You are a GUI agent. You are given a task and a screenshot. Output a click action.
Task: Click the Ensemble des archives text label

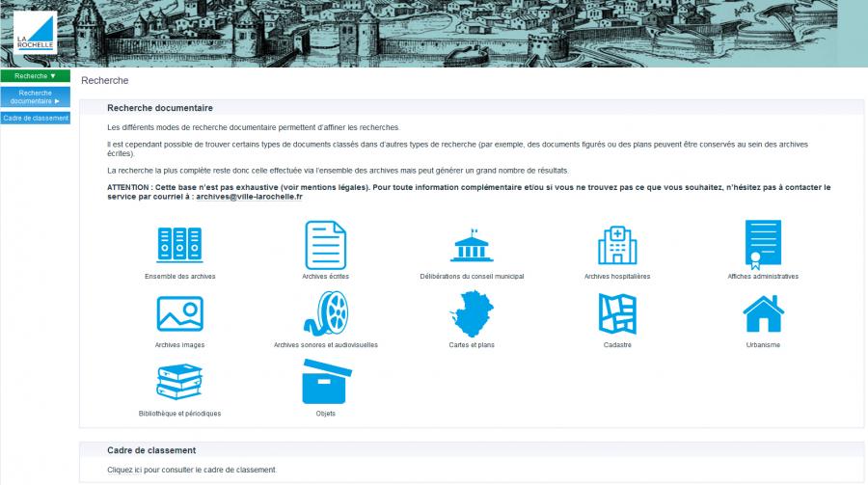pyautogui.click(x=180, y=277)
